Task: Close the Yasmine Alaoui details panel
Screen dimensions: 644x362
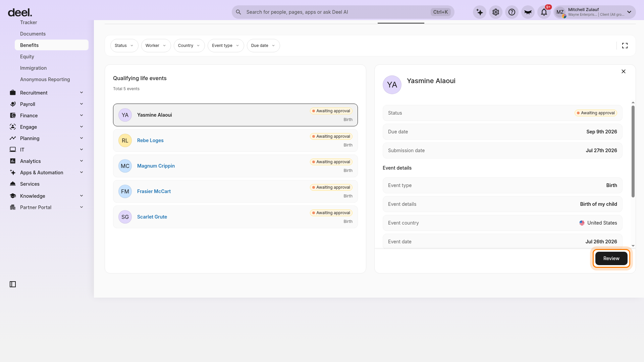Action: [624, 71]
